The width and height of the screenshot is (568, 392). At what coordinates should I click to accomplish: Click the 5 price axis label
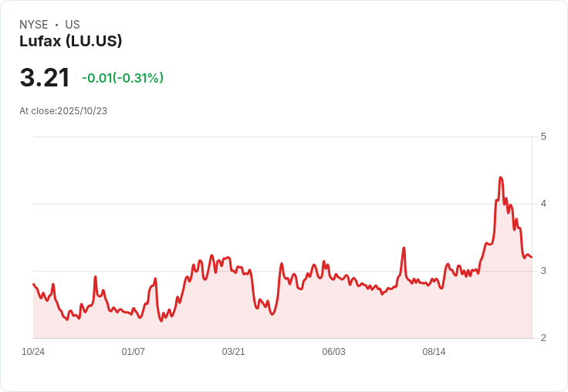pos(543,137)
